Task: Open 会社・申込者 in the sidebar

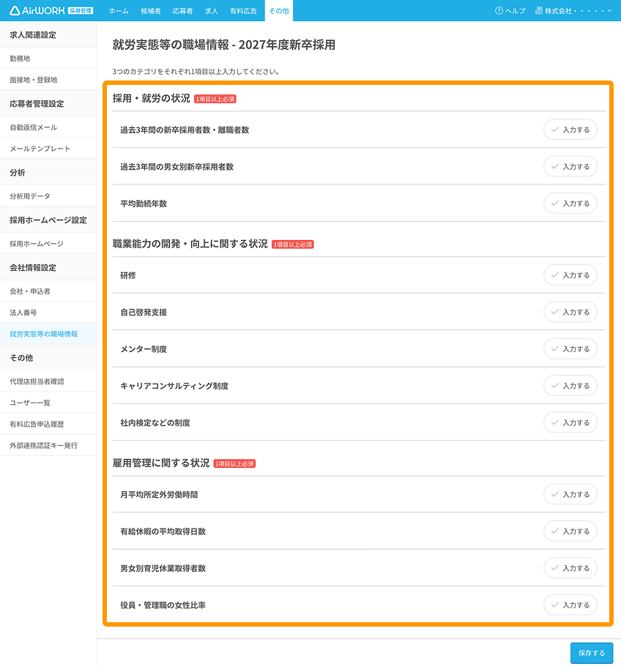Action: click(x=48, y=291)
